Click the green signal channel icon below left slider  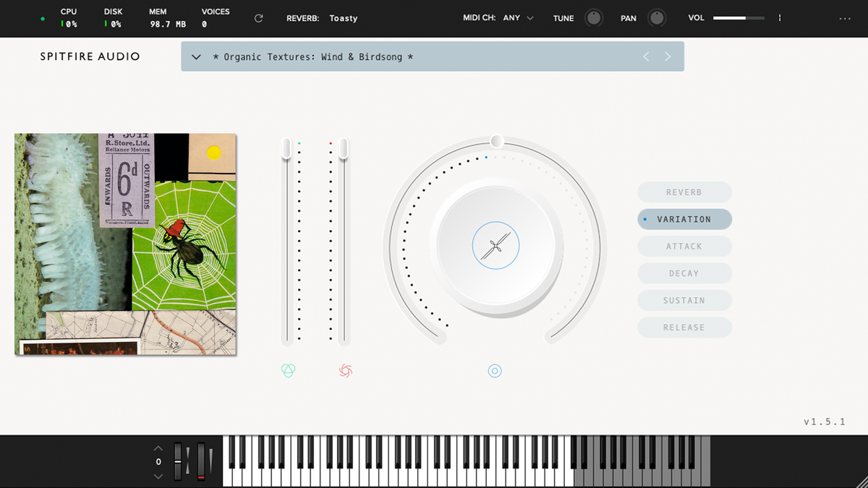(x=288, y=369)
